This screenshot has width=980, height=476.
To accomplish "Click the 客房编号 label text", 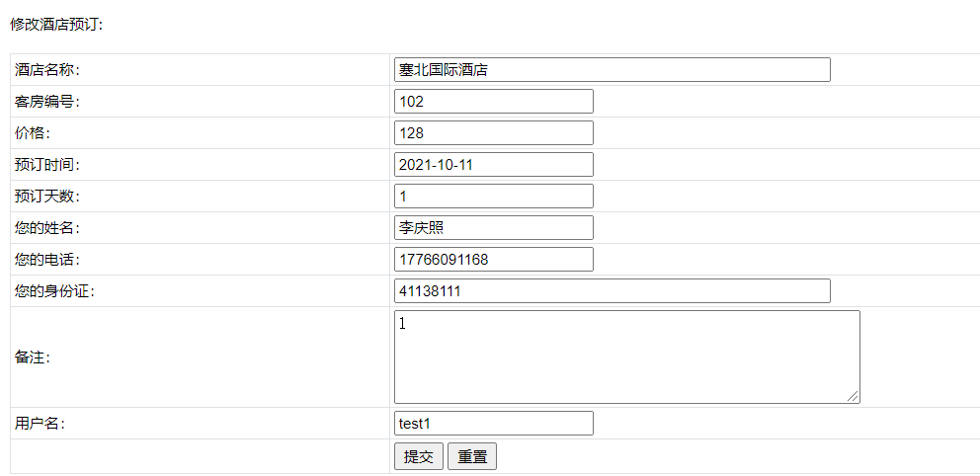I will click(x=47, y=102).
